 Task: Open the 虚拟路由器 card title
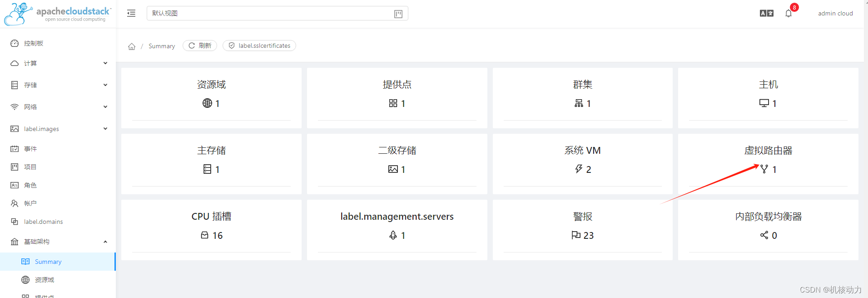769,151
